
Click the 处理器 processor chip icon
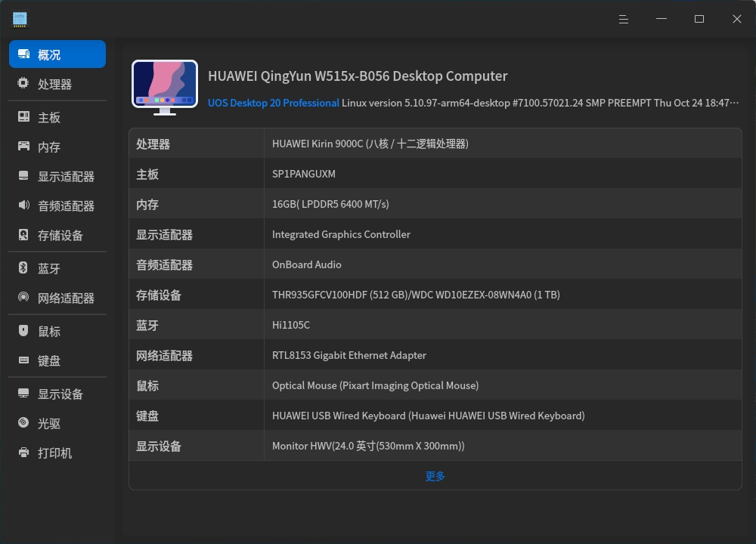[23, 83]
